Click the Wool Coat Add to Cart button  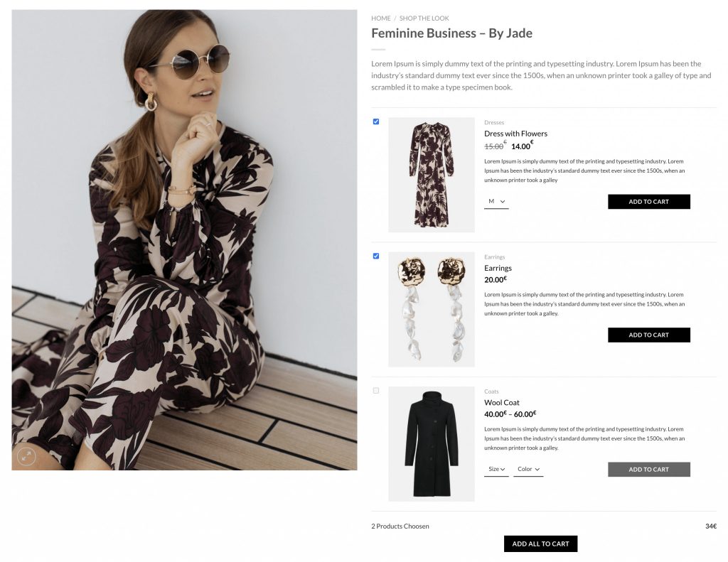coord(648,470)
